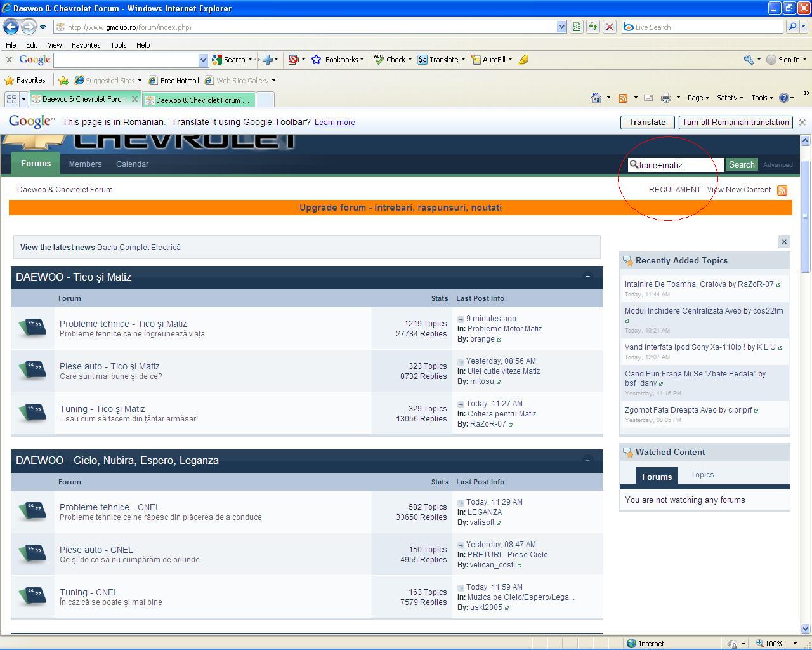Expand the Safety dropdown menu
This screenshot has width=812, height=650.
pyautogui.click(x=730, y=98)
